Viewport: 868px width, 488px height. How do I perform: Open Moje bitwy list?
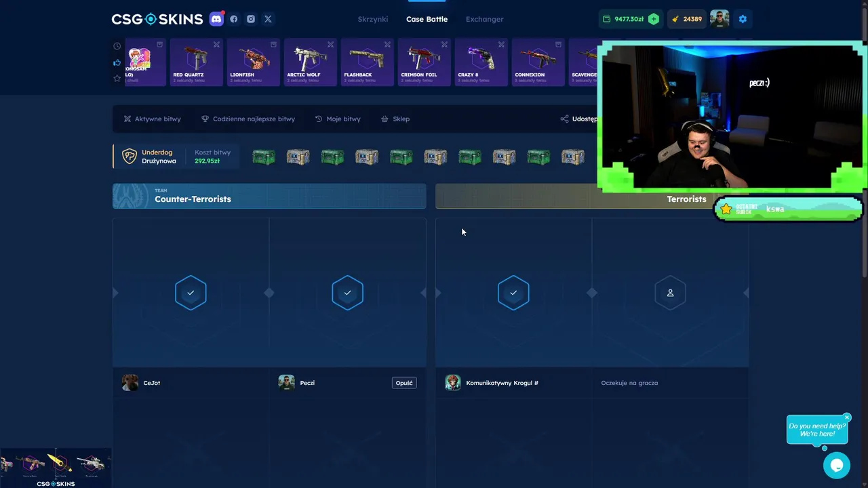pos(338,119)
